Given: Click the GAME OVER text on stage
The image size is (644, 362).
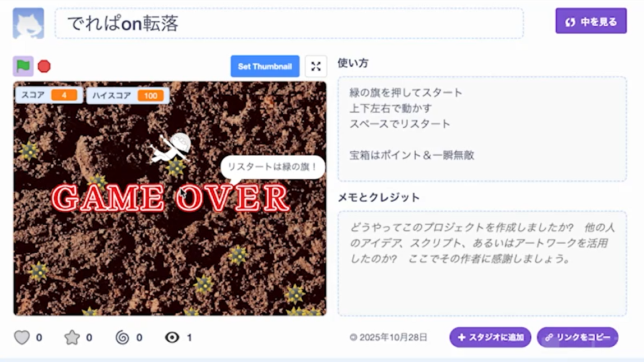Looking at the screenshot, I should pyautogui.click(x=170, y=198).
